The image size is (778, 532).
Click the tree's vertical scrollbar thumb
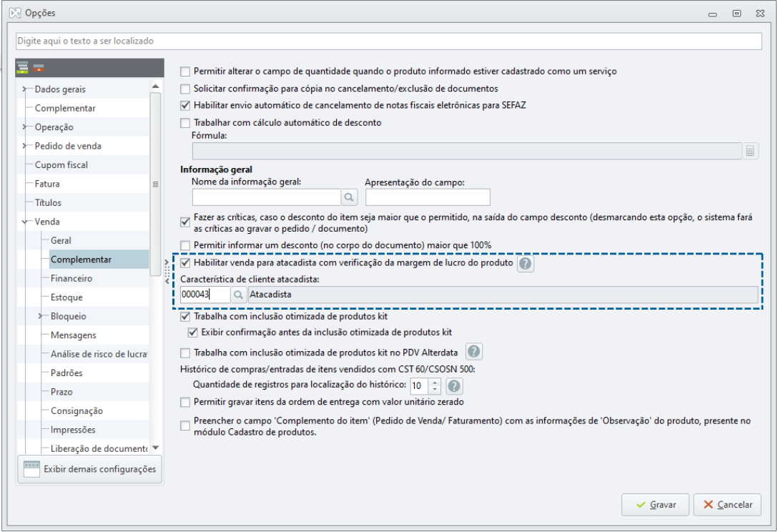155,184
